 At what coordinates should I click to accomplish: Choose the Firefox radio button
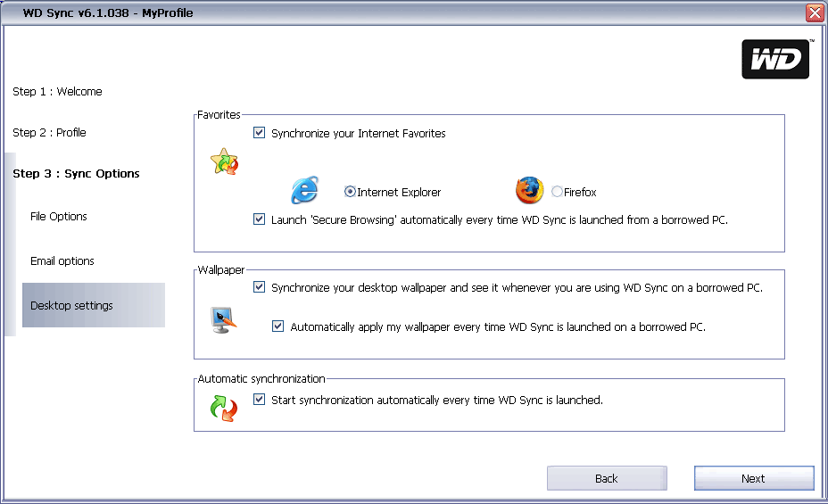557,192
